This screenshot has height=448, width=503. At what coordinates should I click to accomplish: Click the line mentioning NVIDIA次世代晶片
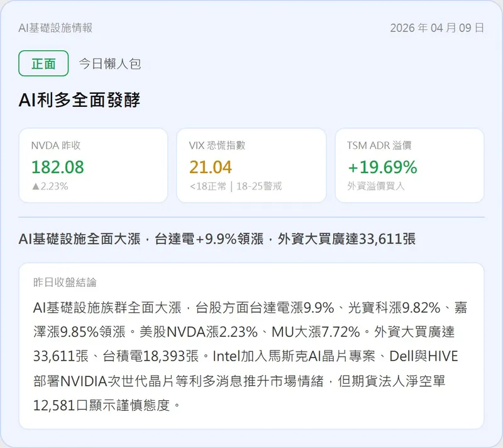[x=240, y=381]
